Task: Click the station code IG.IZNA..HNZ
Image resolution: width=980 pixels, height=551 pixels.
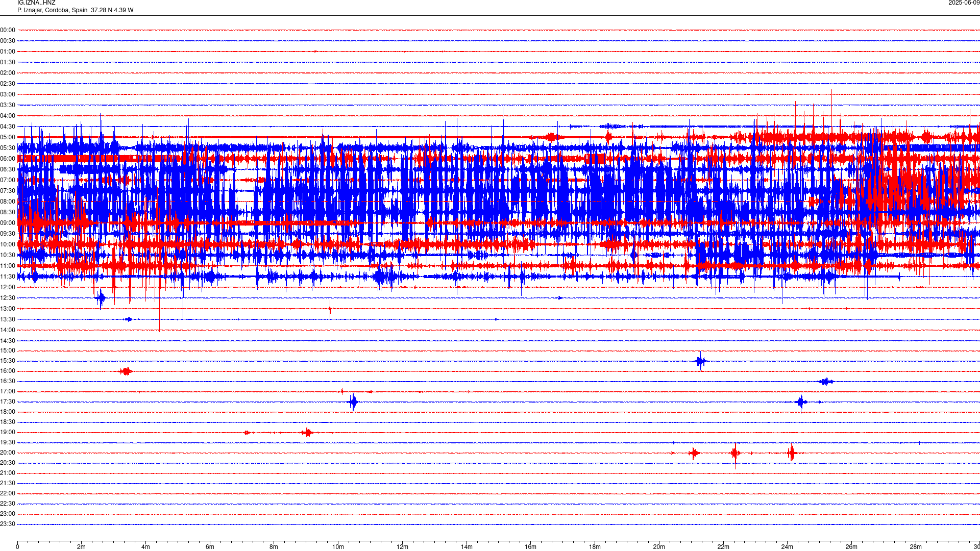Action: point(36,3)
